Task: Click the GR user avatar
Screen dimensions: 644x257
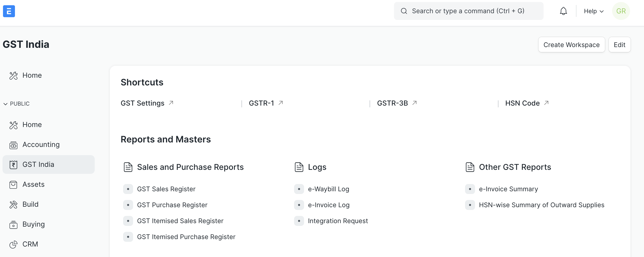Action: tap(621, 11)
